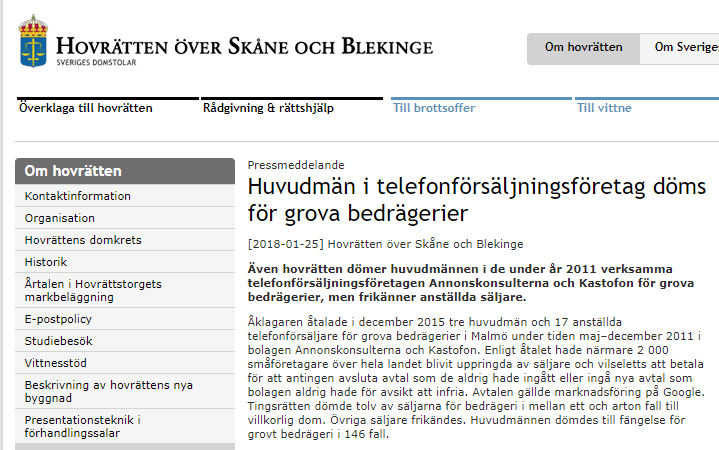Open Organisation in the sidebar
The width and height of the screenshot is (719, 450).
[x=125, y=218]
